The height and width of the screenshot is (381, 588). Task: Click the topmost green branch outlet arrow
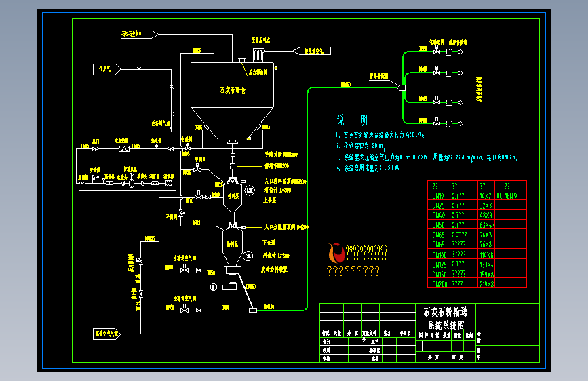point(460,52)
